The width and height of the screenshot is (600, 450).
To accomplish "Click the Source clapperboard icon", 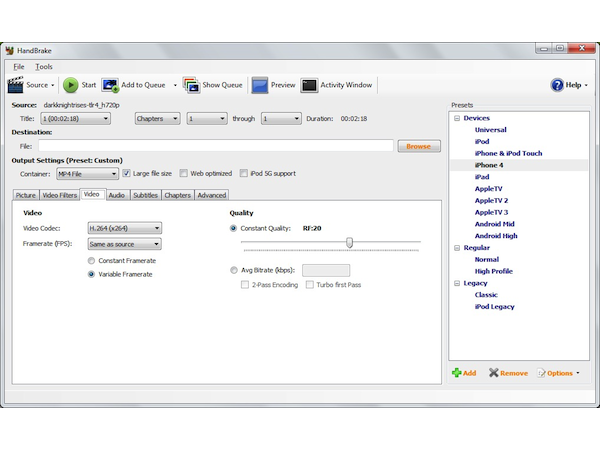I will (16, 85).
